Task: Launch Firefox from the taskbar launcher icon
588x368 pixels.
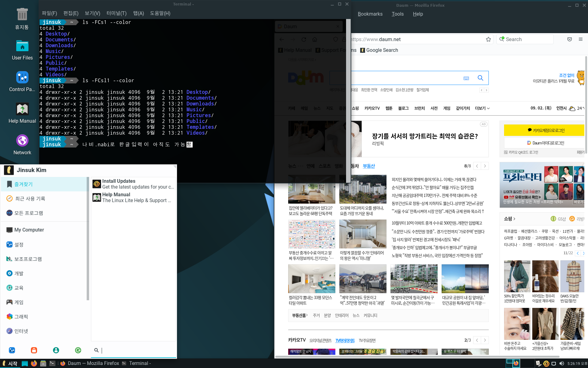Action: (x=34, y=363)
